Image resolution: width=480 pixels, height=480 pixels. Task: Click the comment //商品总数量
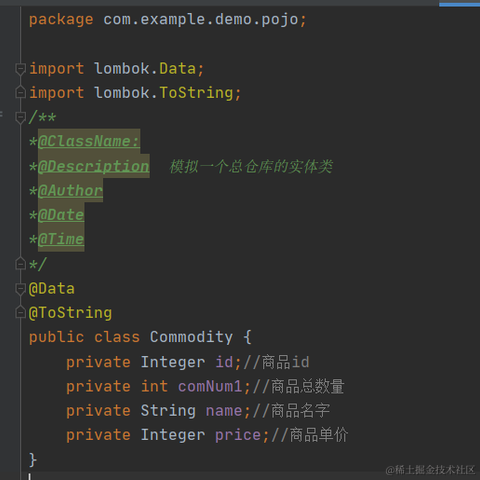point(298,387)
